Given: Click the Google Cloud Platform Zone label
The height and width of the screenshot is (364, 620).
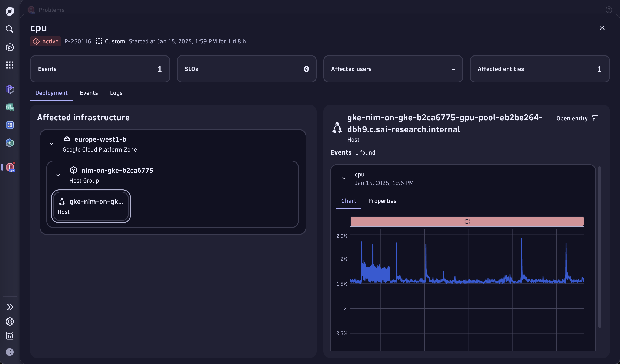Looking at the screenshot, I should pyautogui.click(x=100, y=149).
